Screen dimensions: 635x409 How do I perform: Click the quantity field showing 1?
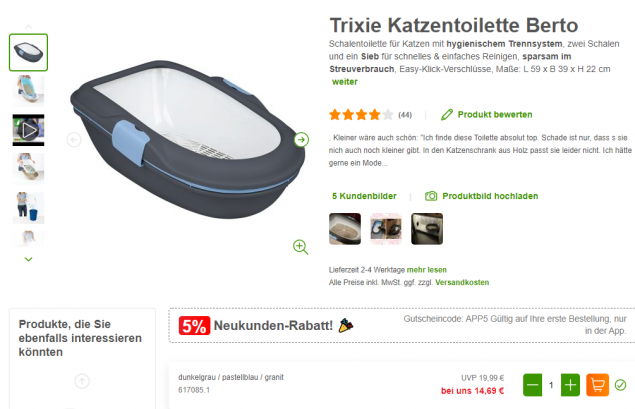pyautogui.click(x=551, y=385)
